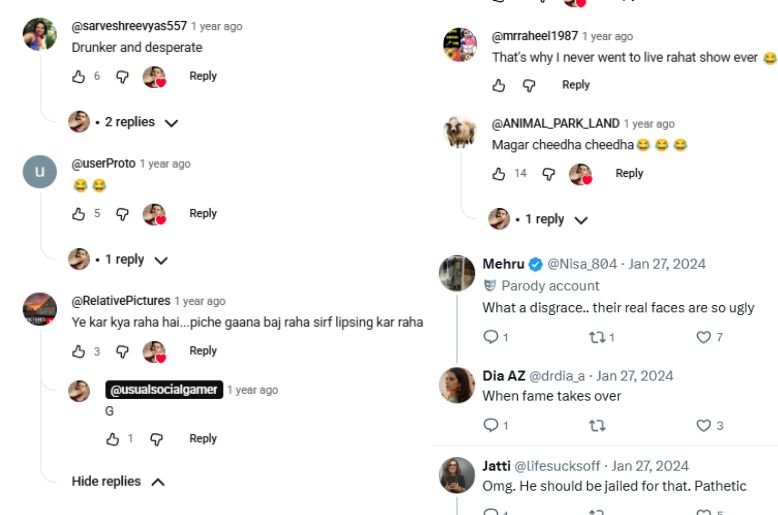Like the "Magar cheedha cheedha" comment
This screenshot has width=778, height=515.
pyautogui.click(x=499, y=174)
